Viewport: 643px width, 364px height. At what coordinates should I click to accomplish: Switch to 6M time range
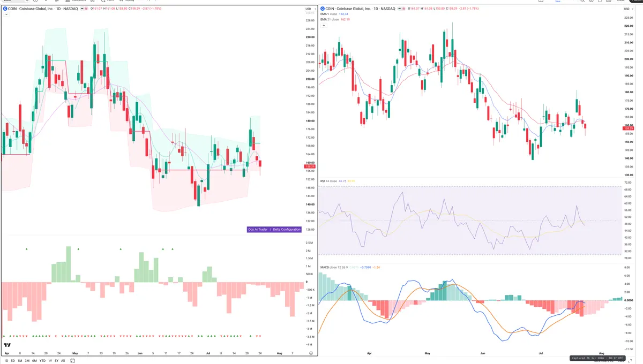click(34, 361)
